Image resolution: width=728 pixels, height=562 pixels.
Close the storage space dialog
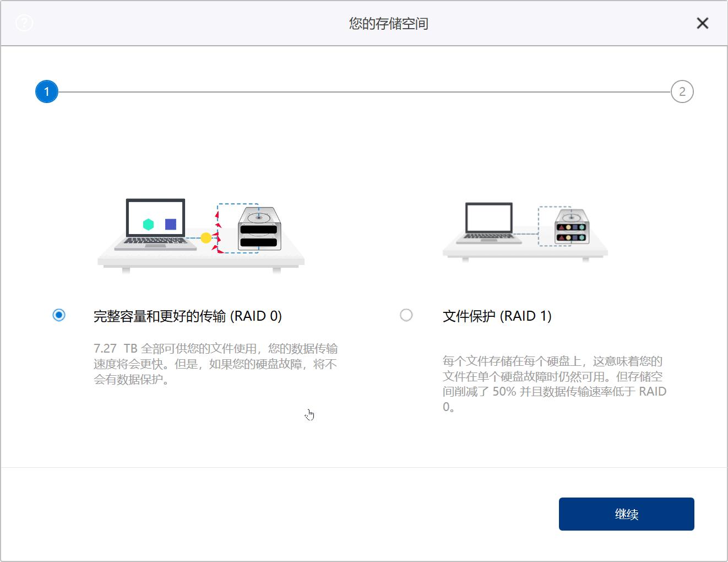click(x=703, y=23)
